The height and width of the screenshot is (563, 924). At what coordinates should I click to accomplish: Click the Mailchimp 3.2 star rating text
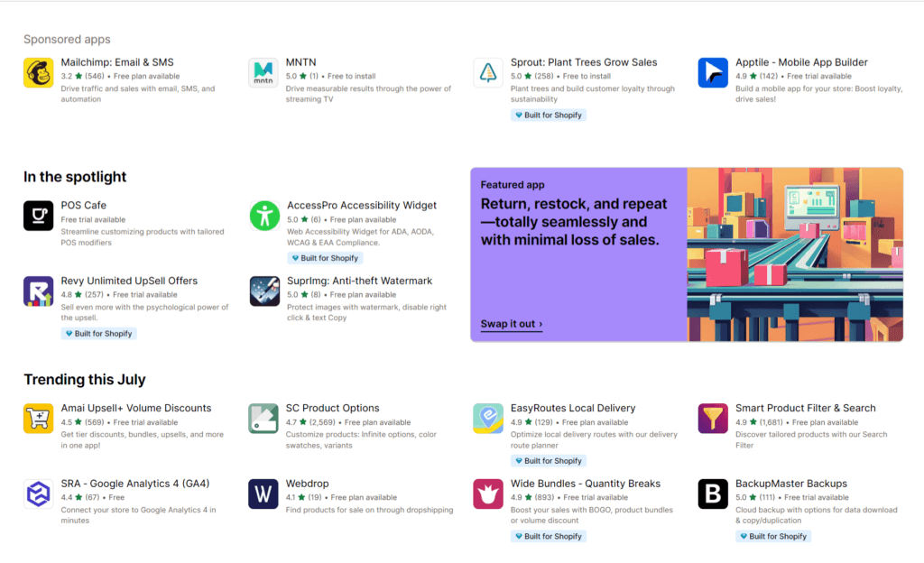(82, 76)
